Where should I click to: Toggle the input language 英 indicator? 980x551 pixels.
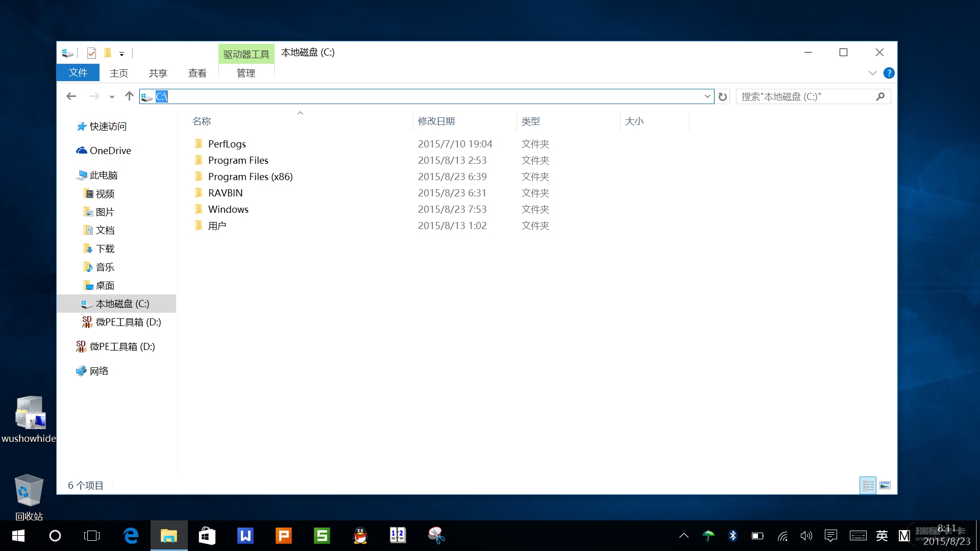[x=881, y=536]
